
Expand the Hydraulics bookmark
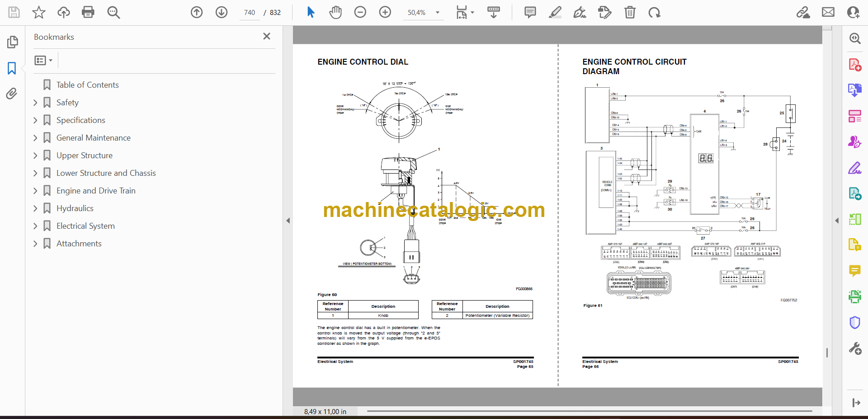[35, 208]
